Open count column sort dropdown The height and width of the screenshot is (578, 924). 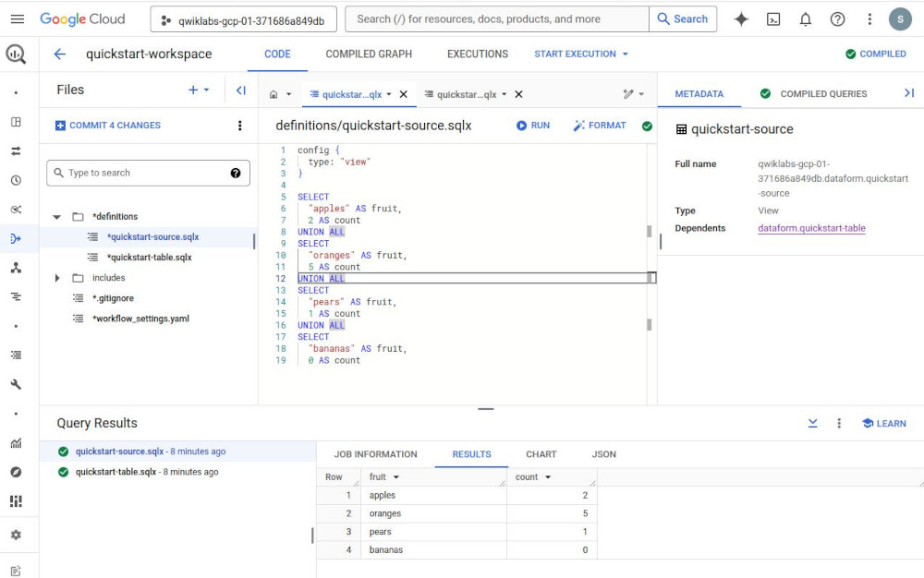tap(548, 477)
